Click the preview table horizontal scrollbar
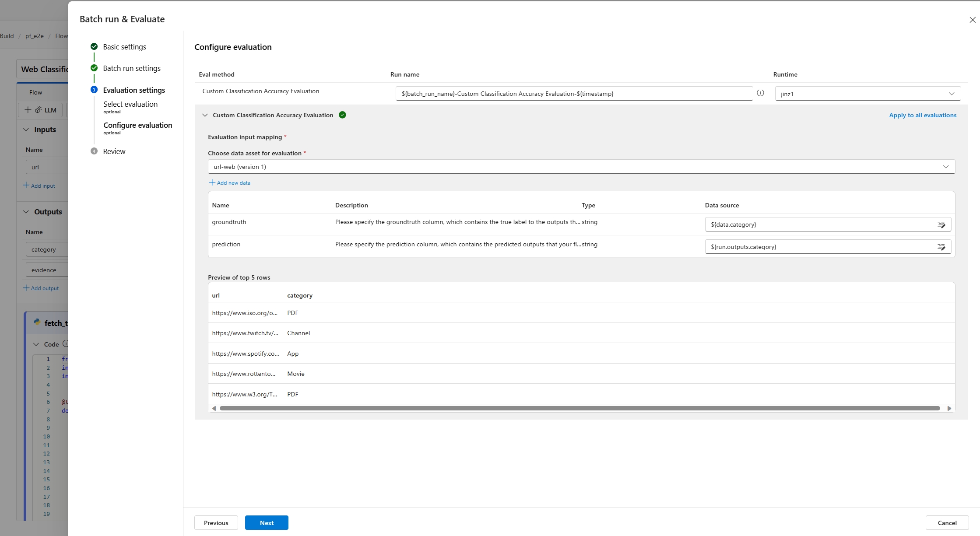Viewport: 980px width, 536px height. 580,408
